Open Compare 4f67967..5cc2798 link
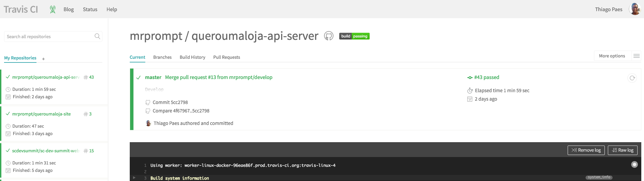 point(181,111)
